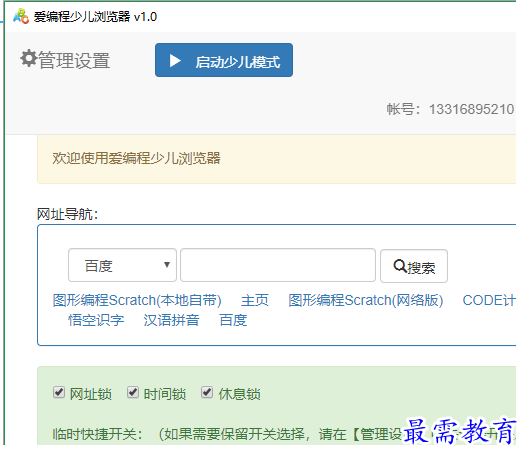Click the app logo icon in title bar

pos(21,16)
